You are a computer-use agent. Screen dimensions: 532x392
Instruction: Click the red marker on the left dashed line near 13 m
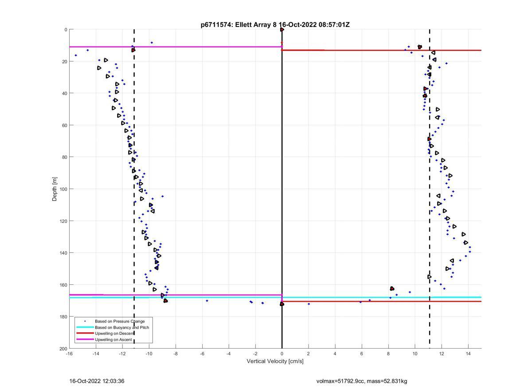(133, 50)
